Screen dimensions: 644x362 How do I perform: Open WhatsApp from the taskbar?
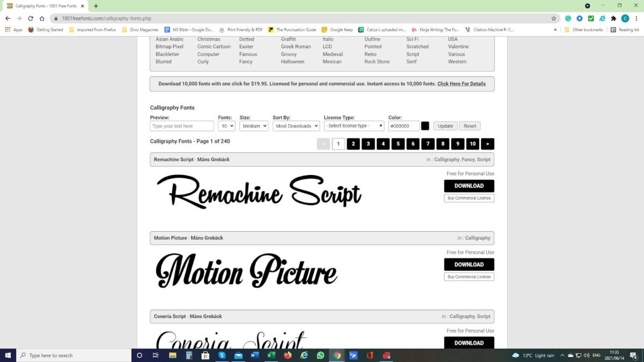pos(320,355)
